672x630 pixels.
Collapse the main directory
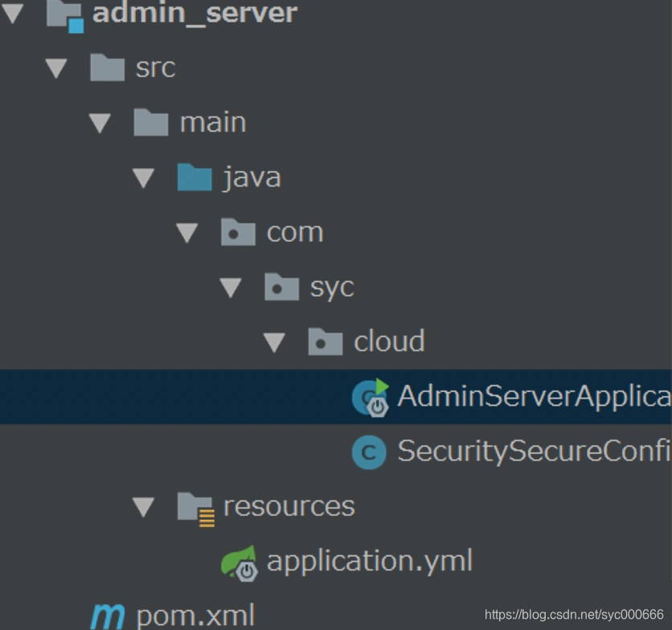click(x=100, y=121)
